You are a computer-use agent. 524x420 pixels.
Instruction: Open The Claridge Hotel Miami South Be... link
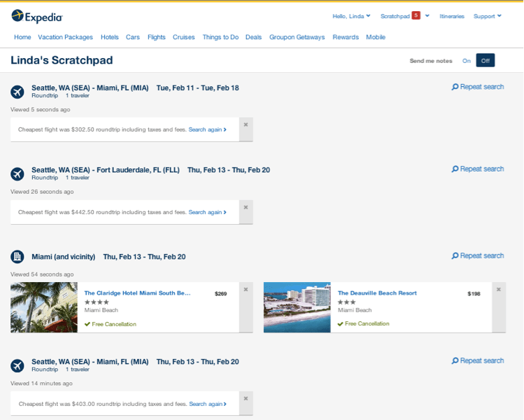(x=137, y=293)
